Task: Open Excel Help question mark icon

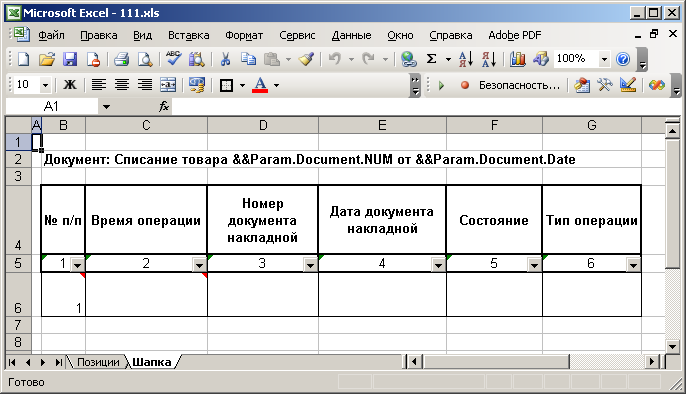Action: pos(623,59)
